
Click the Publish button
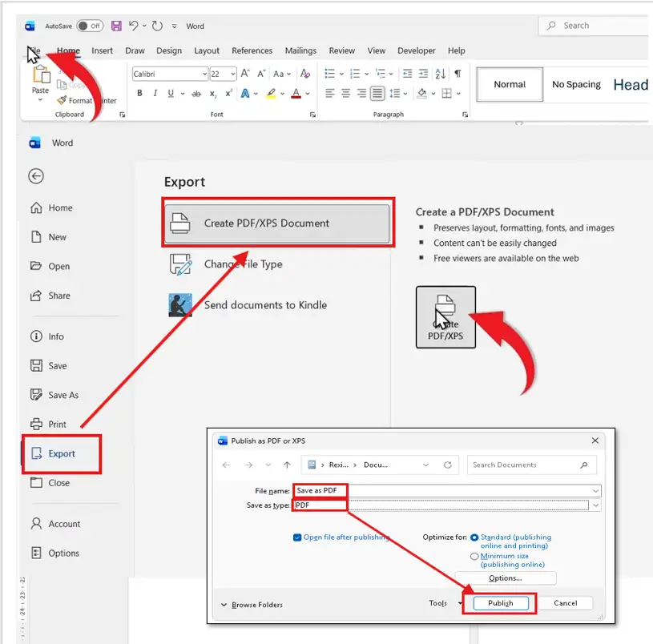point(501,603)
